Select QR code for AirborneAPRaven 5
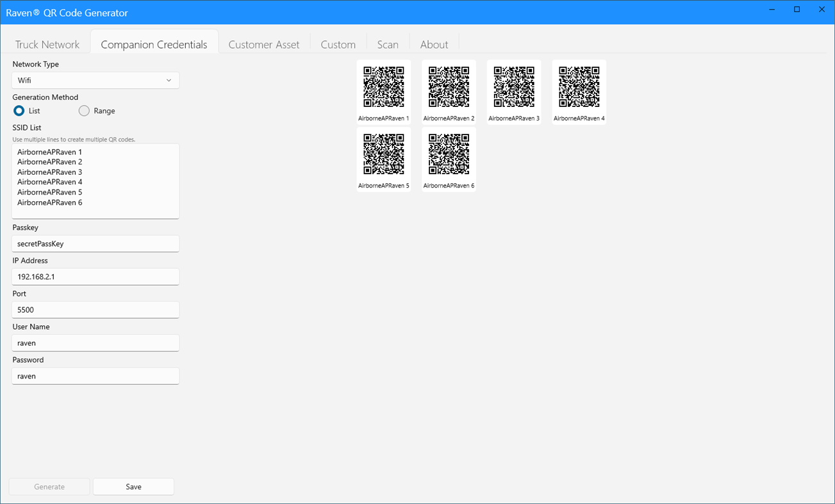This screenshot has height=504, width=835. click(384, 159)
